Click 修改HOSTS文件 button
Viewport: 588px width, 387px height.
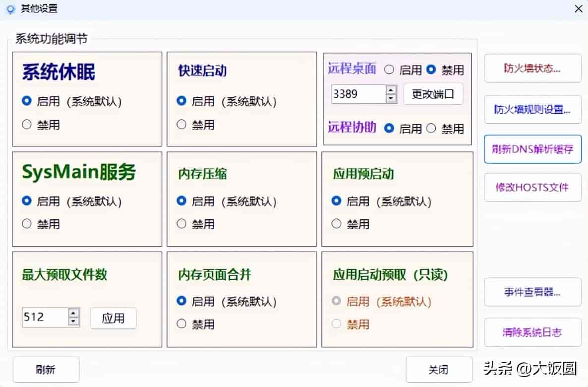[x=532, y=187]
